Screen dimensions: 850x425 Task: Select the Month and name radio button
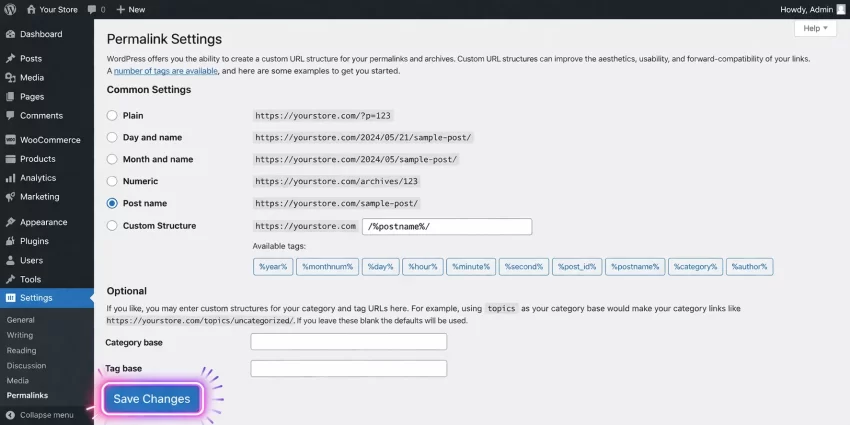(x=112, y=159)
